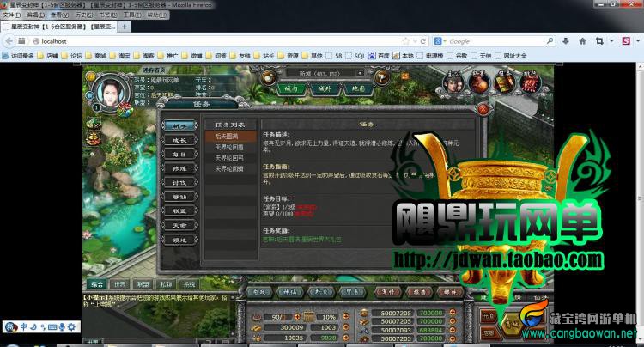Image resolution: width=644 pixels, height=347 pixels.
Task: Select the 新手 quest category tab
Action: [x=180, y=126]
